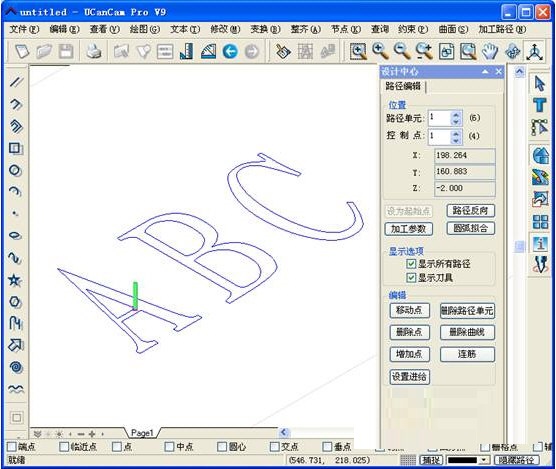Viewport: 556px width, 469px height.
Task: Toggle the 显示刀具 checkbox
Action: 411,278
